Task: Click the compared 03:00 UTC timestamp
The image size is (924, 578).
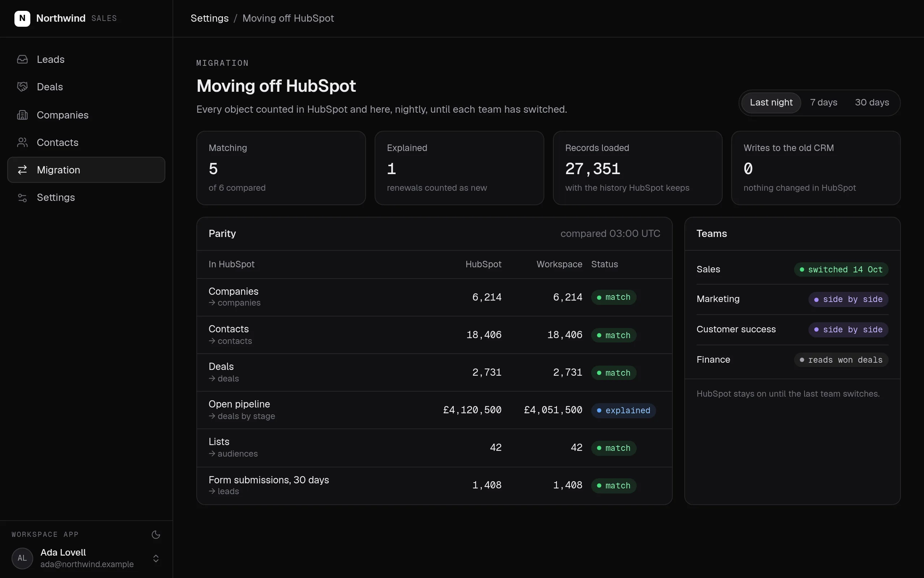Action: tap(610, 234)
